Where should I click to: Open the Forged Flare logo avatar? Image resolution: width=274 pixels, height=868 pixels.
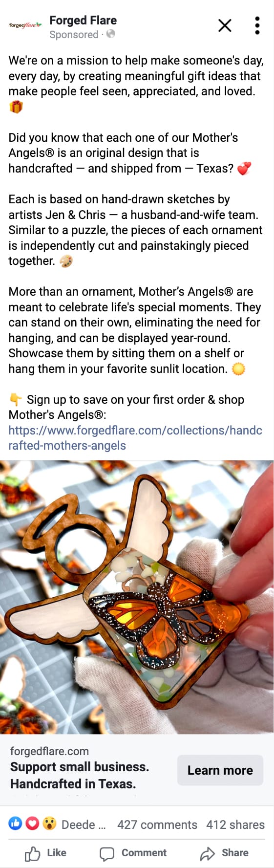pyautogui.click(x=25, y=25)
